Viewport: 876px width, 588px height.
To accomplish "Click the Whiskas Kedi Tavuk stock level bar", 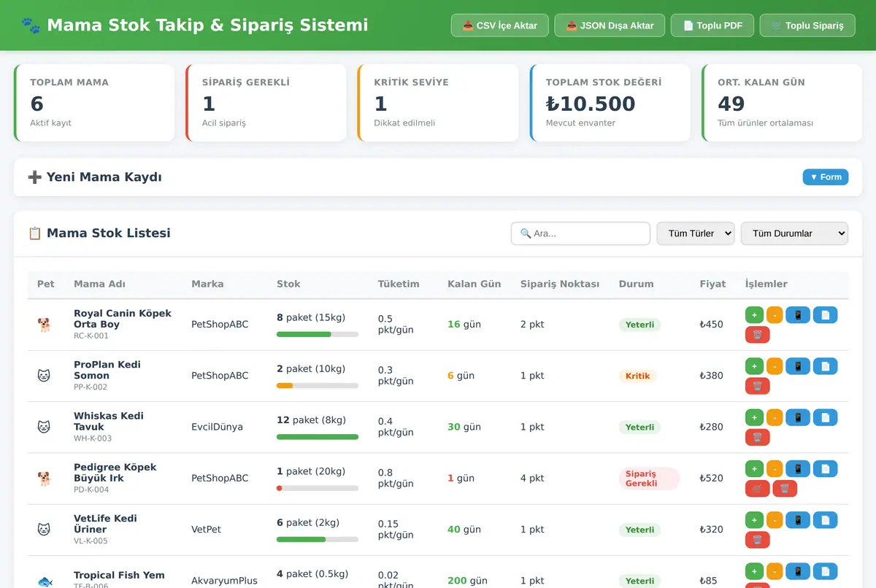I will [318, 437].
